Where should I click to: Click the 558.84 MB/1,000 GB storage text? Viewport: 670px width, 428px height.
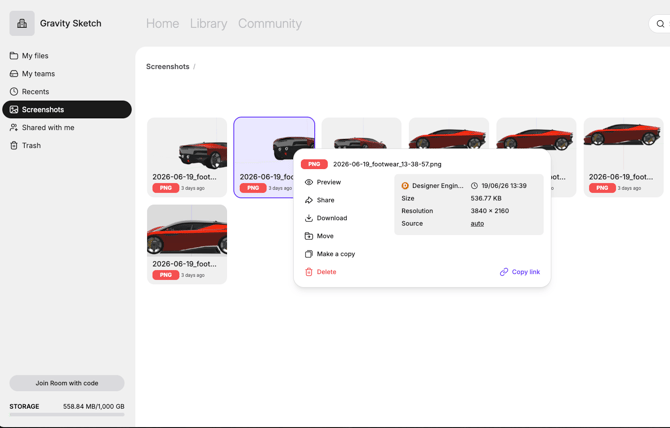[x=94, y=406]
